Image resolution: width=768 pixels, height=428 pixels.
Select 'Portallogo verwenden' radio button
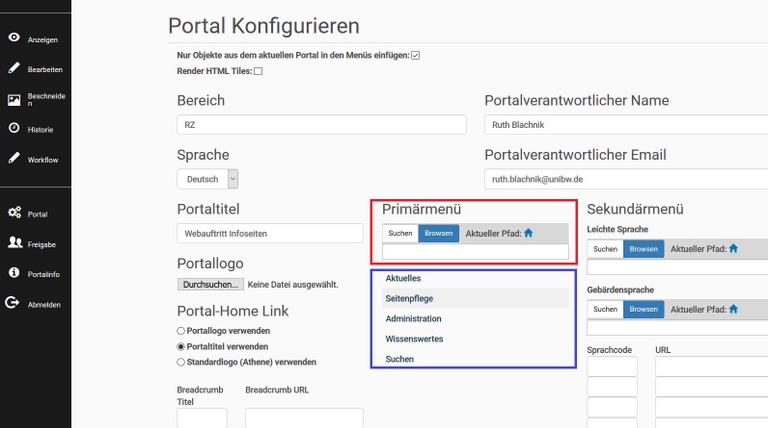(181, 331)
